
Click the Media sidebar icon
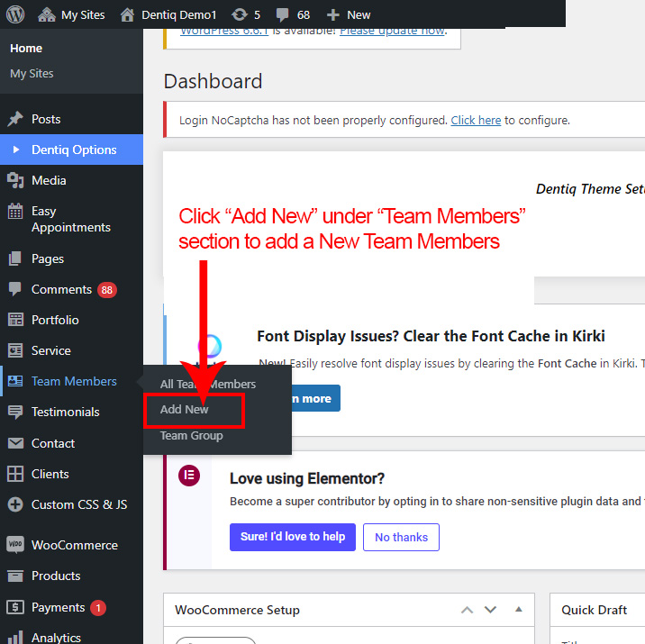point(15,180)
